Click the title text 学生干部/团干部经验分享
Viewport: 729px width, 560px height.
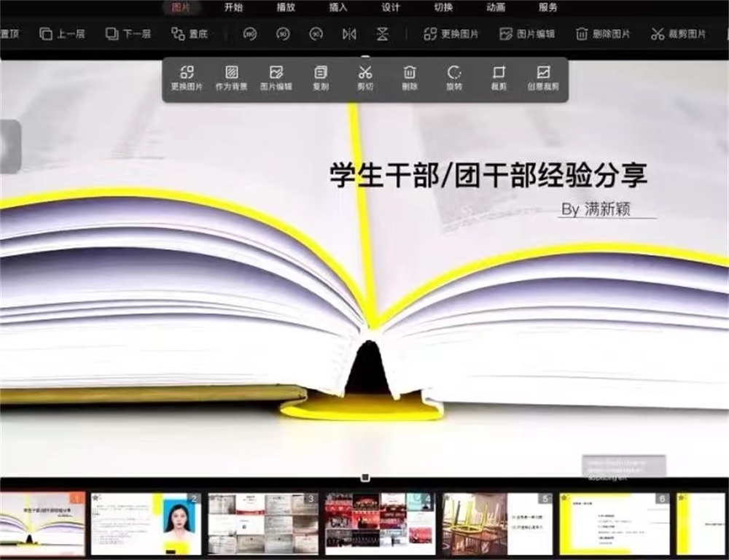pyautogui.click(x=488, y=176)
